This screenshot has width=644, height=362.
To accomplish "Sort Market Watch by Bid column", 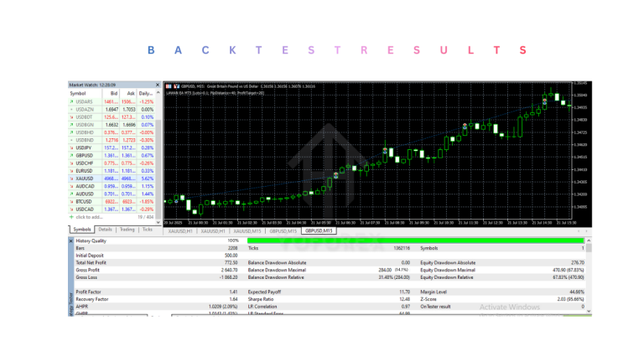I will (112, 93).
